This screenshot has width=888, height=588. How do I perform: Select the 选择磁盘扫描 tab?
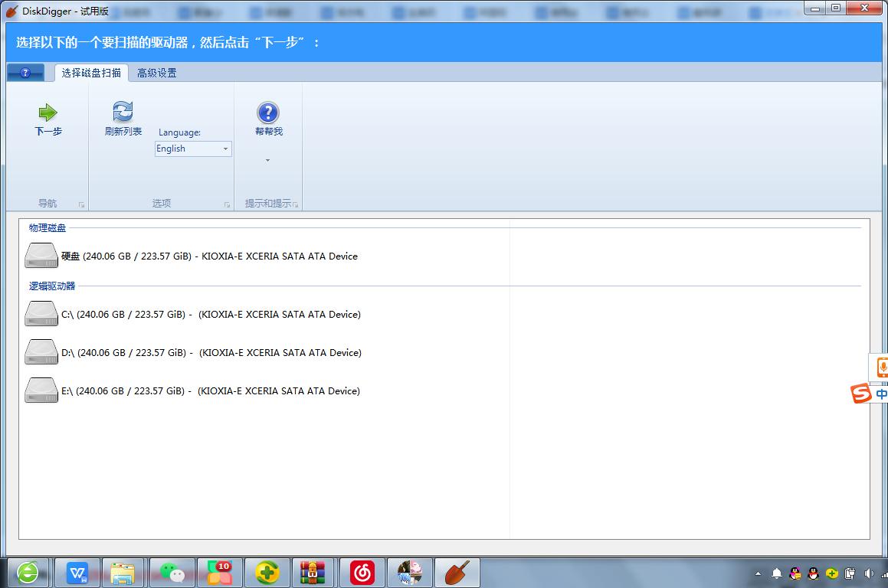93,72
